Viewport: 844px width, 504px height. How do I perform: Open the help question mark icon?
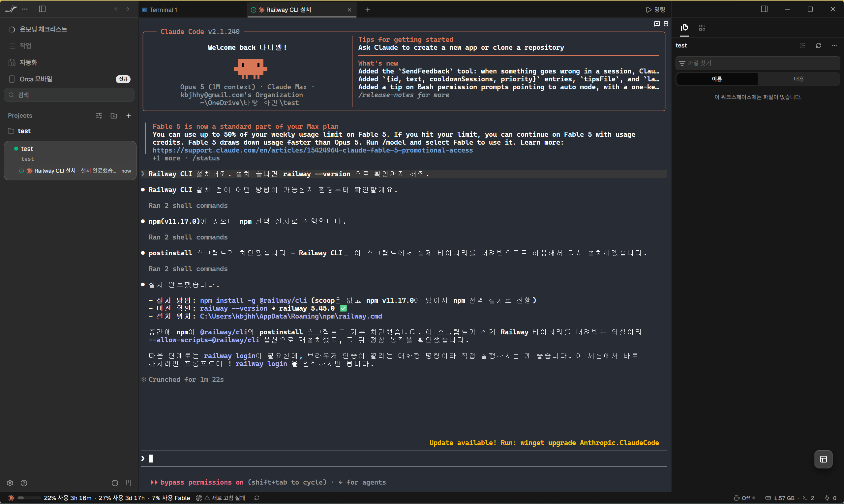click(24, 483)
